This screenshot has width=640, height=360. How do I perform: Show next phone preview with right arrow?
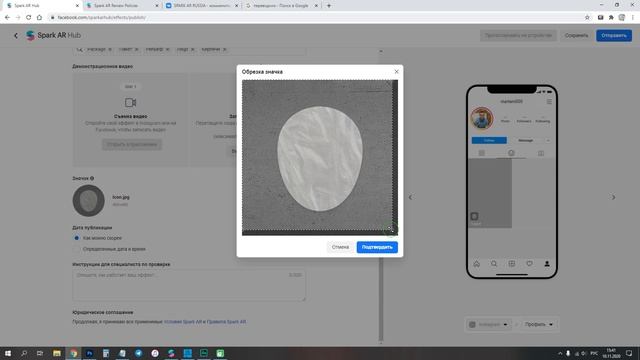[613, 197]
